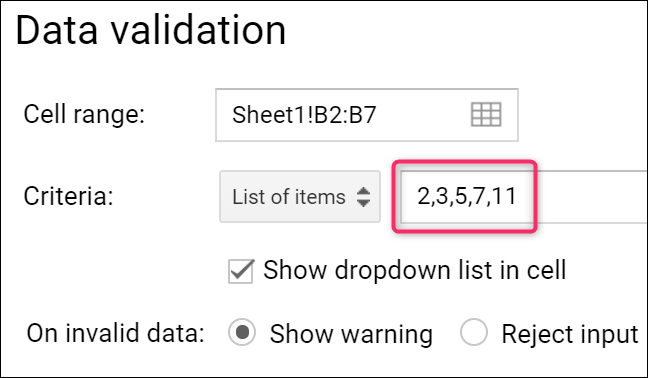
Task: Choose the Reject input radio button
Action: [x=474, y=333]
